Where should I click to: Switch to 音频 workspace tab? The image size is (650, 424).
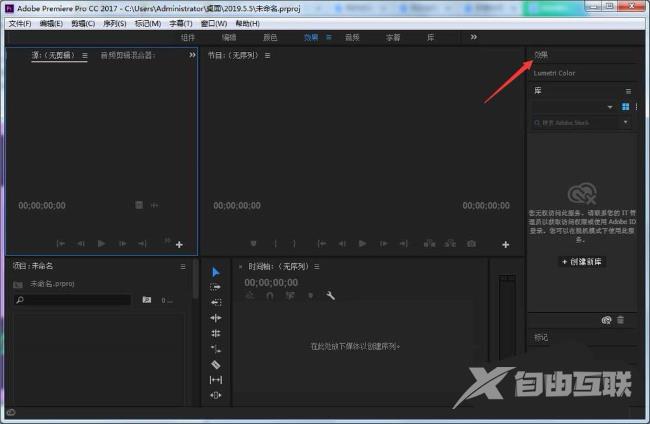352,38
